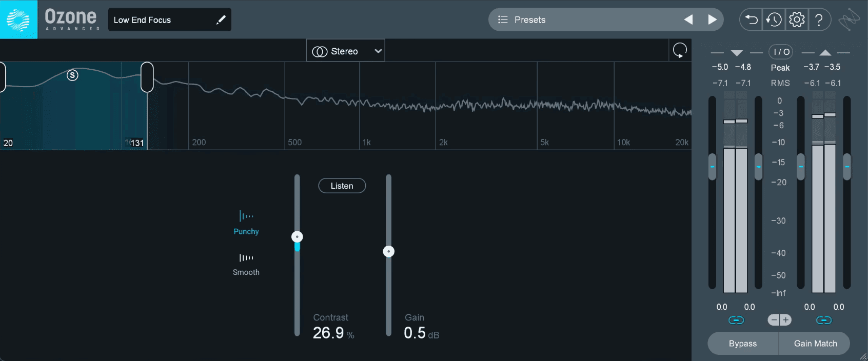The width and height of the screenshot is (868, 361).
Task: Open the help question mark
Action: 819,19
